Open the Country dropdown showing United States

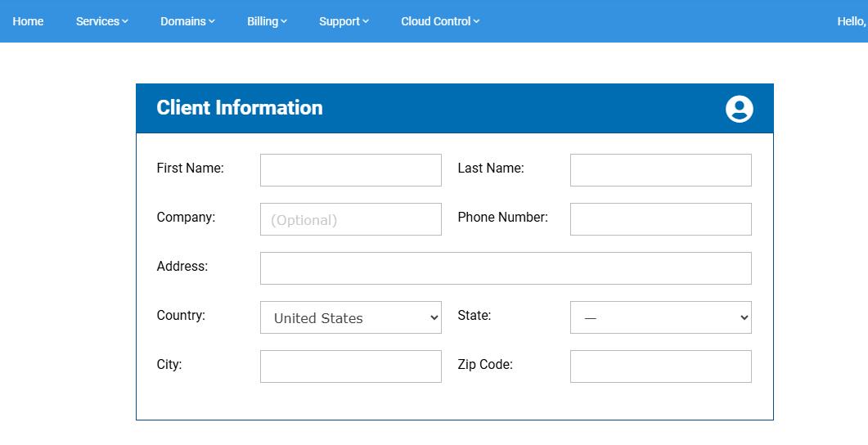(x=350, y=317)
